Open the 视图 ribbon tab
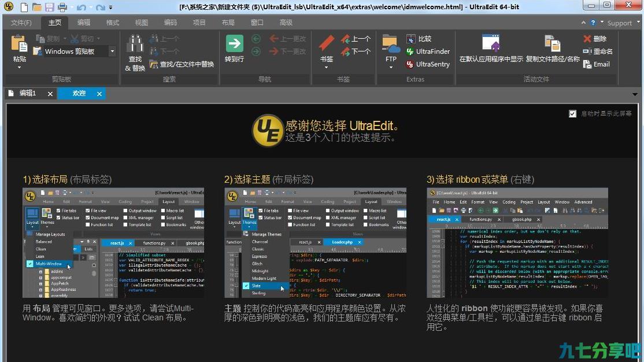The image size is (644, 362). tap(141, 23)
